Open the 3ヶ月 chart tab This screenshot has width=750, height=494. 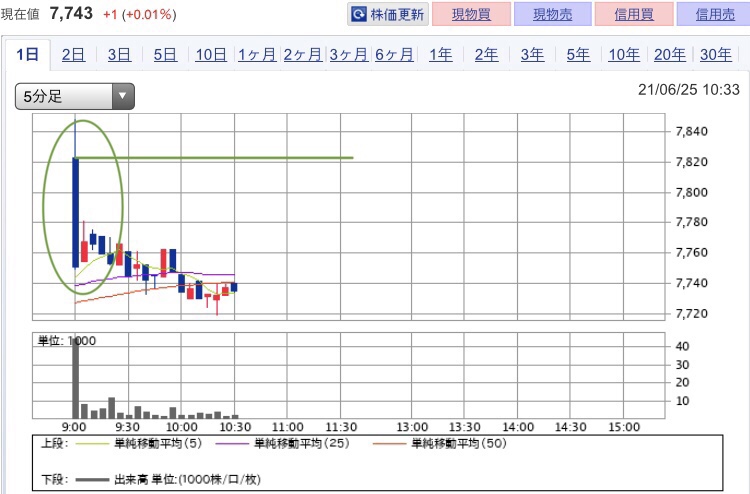click(349, 55)
